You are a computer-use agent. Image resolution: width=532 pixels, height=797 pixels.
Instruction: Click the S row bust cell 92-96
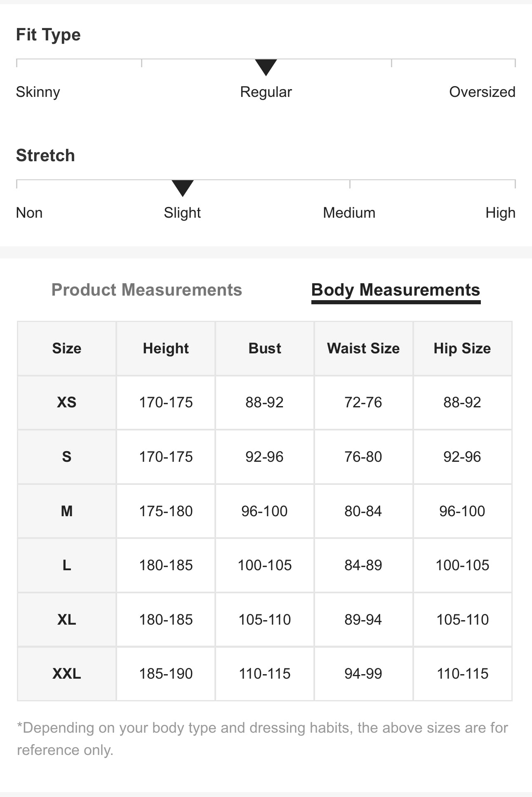pyautogui.click(x=265, y=457)
